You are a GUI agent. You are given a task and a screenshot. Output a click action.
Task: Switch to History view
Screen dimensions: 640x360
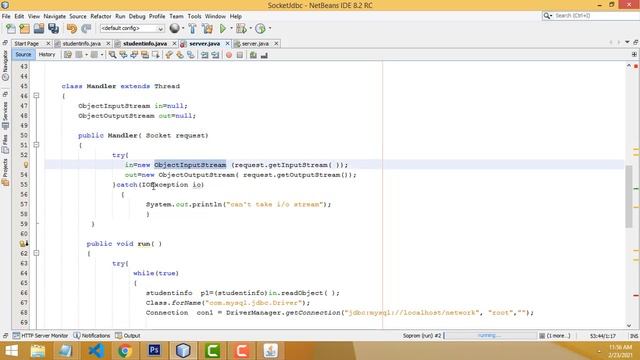tap(47, 54)
